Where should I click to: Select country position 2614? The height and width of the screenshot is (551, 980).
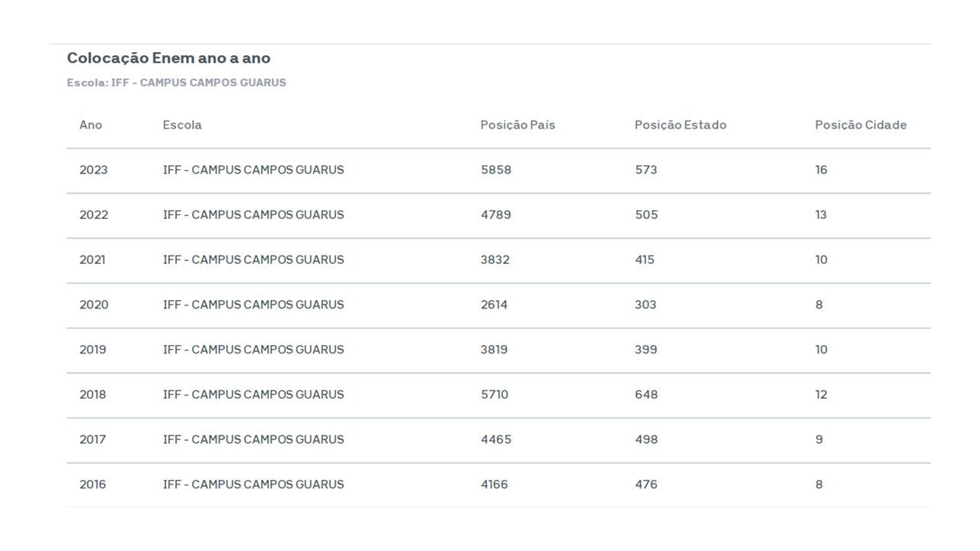(x=494, y=305)
